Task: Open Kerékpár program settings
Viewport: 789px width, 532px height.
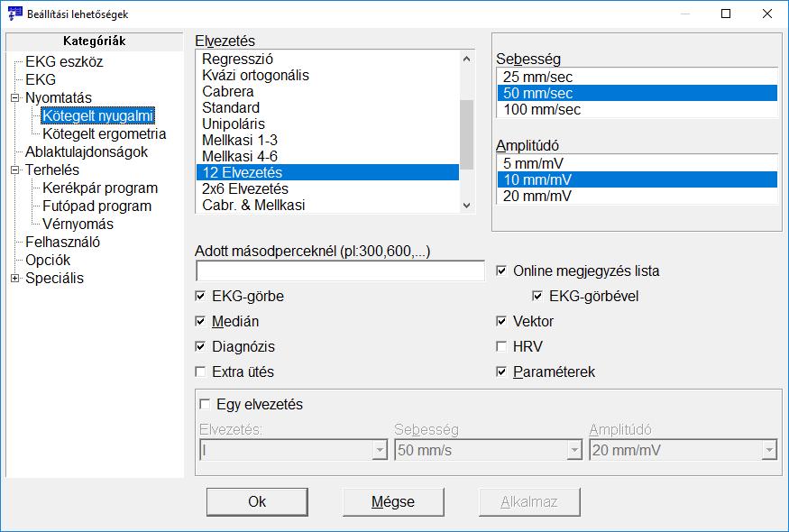Action: 100,188
